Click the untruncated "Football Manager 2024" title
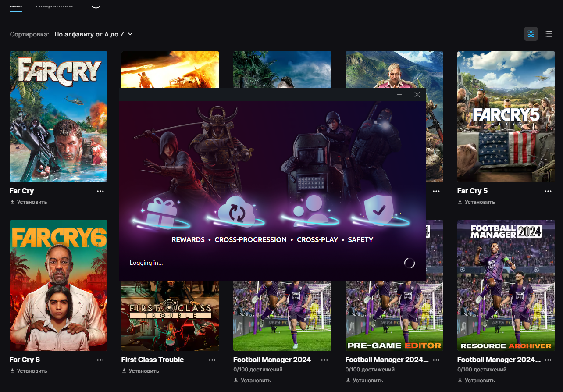 point(272,360)
